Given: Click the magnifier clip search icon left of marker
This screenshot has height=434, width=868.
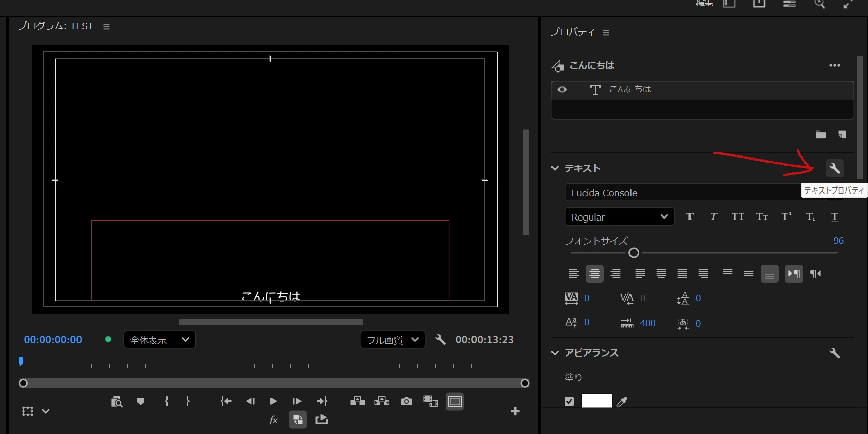Looking at the screenshot, I should 117,401.
